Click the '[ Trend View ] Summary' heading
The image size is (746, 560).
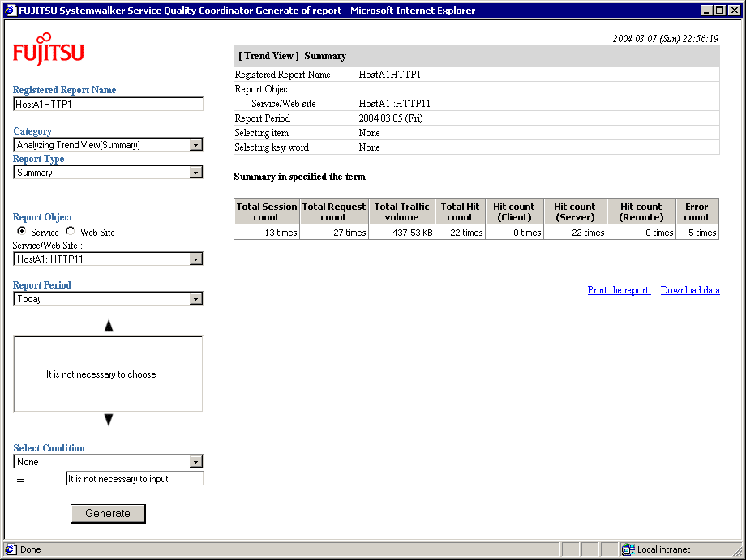pos(292,56)
